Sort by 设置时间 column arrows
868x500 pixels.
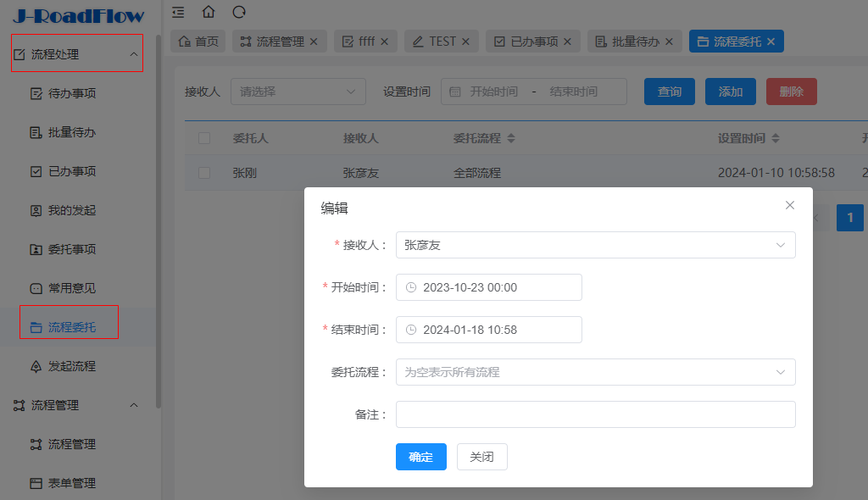pos(776,138)
